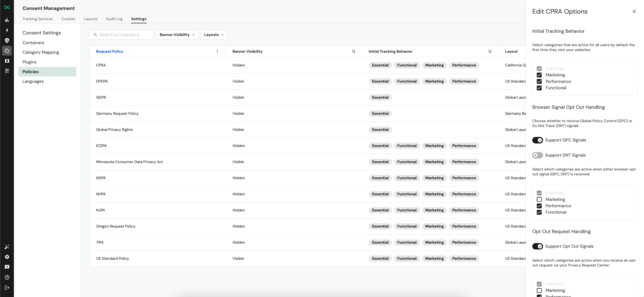Open the ICDPA policy row

[308, 146]
